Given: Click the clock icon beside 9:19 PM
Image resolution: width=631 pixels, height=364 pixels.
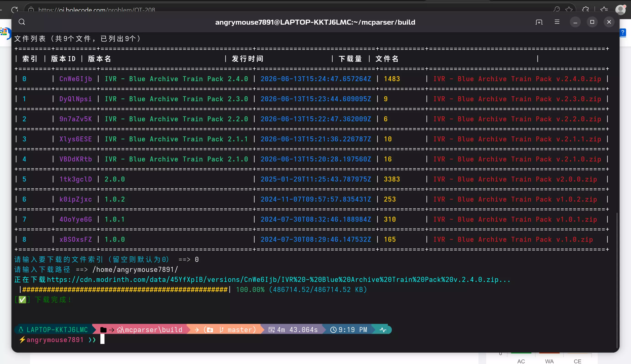Looking at the screenshot, I should [x=333, y=330].
